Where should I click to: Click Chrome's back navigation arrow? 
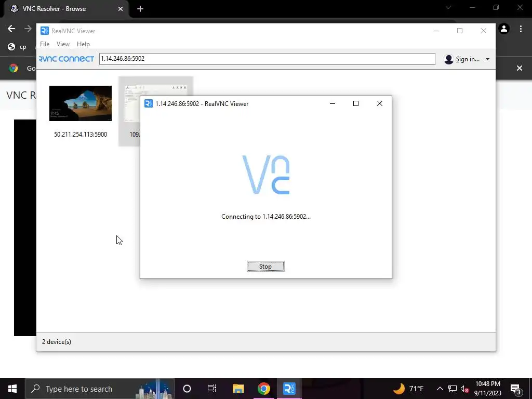pos(11,29)
